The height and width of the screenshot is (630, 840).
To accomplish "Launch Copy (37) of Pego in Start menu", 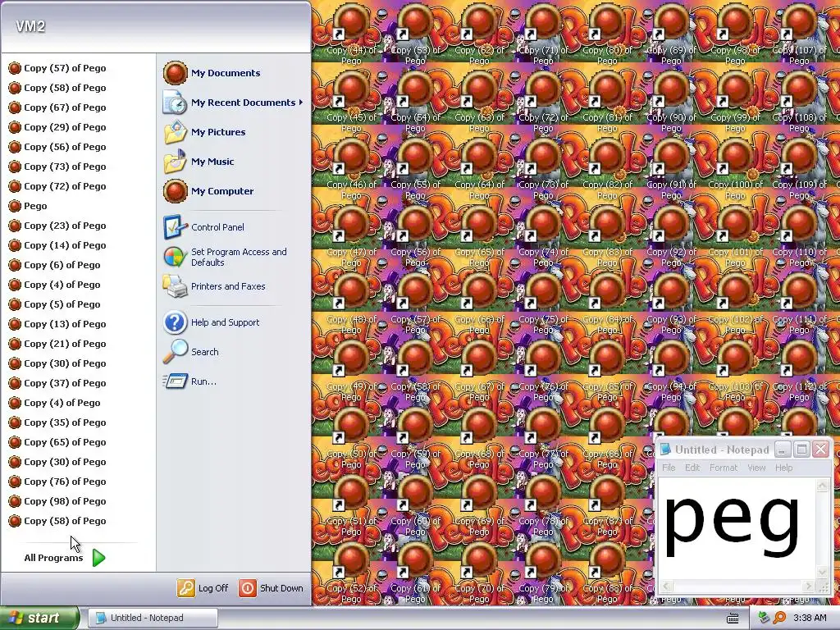I will tap(57, 383).
